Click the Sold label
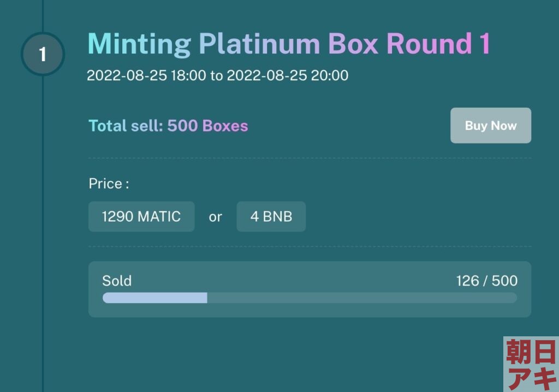559x392 pixels. point(117,281)
